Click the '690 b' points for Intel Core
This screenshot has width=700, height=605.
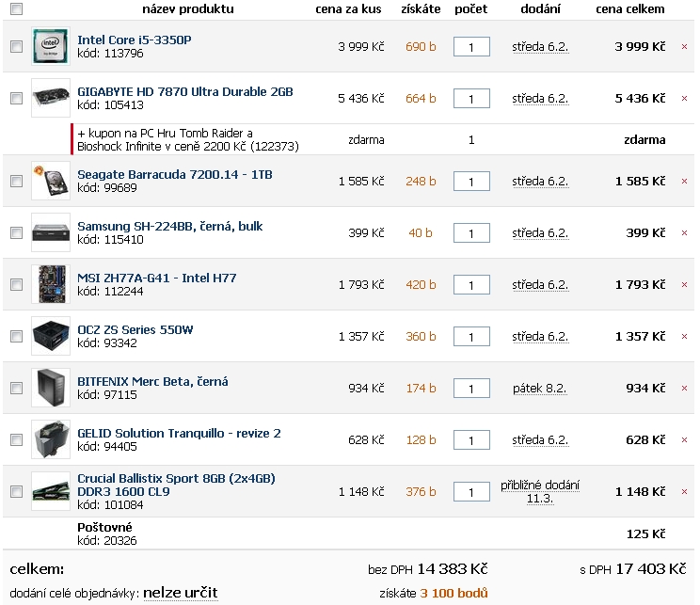click(421, 47)
